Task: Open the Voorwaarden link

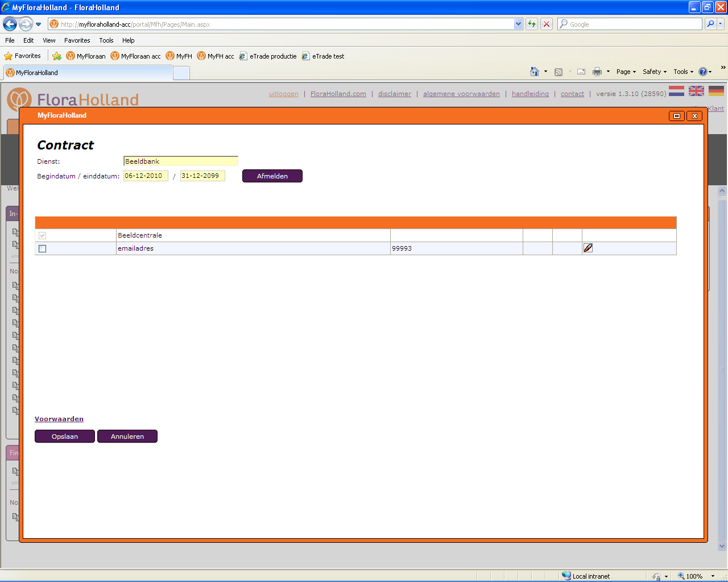Action: pos(59,419)
